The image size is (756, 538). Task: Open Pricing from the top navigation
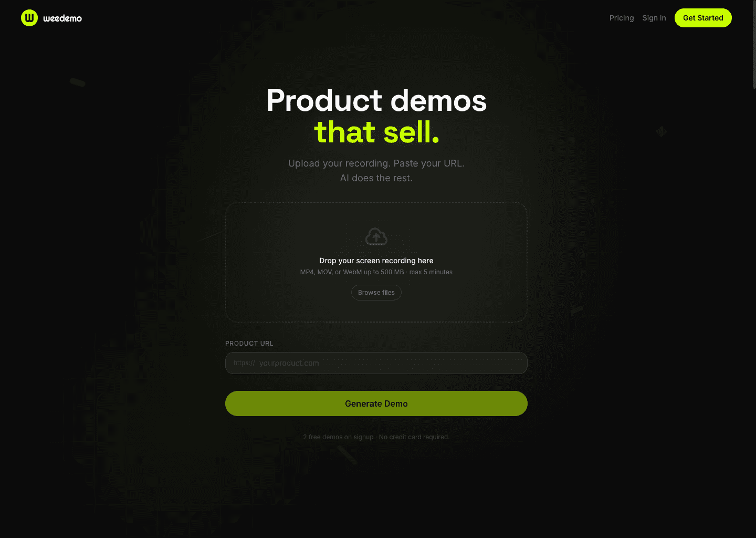(x=622, y=17)
